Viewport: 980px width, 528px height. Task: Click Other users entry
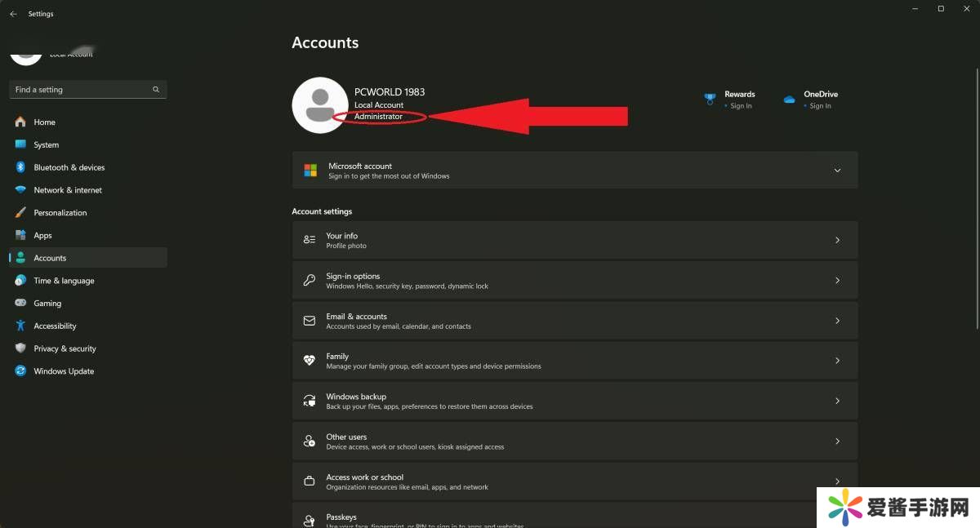(x=574, y=441)
